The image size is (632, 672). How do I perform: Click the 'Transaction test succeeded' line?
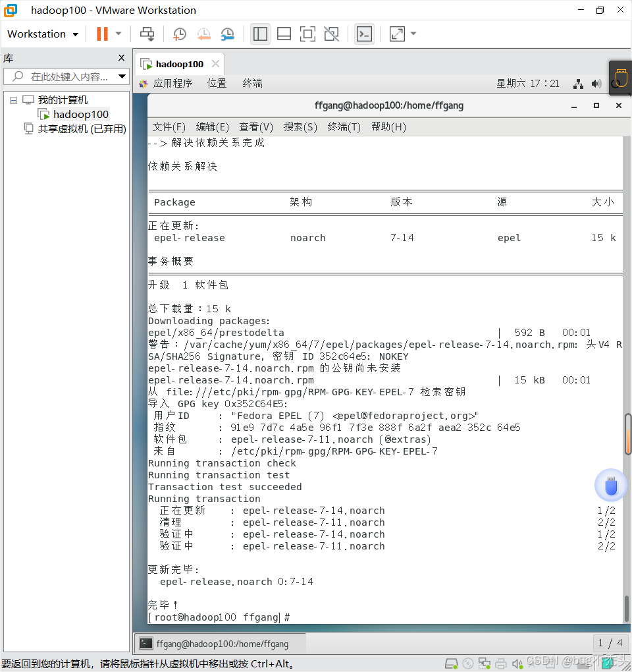[x=224, y=487]
